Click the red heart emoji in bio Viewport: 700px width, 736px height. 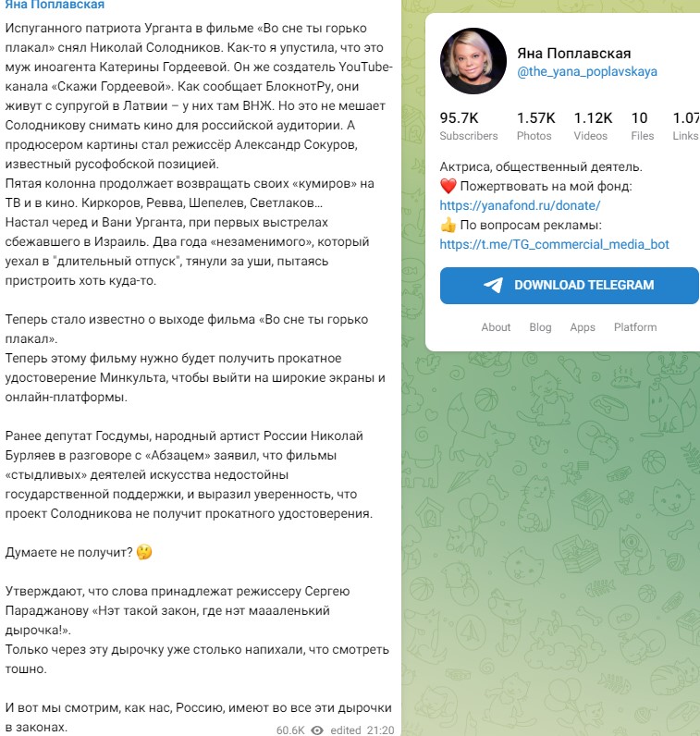(448, 187)
